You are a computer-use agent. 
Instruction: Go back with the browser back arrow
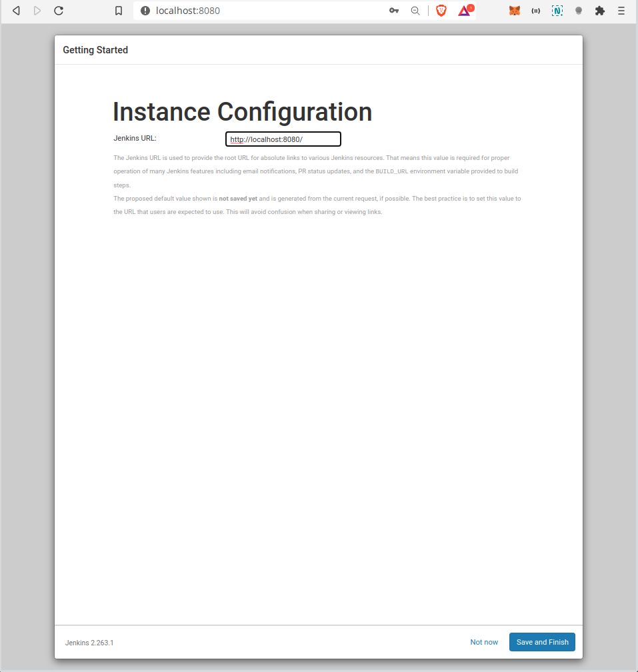(16, 11)
